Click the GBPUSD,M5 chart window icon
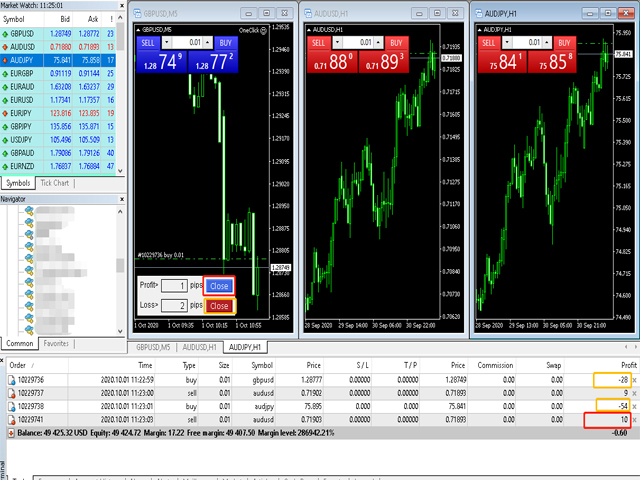The width and height of the screenshot is (640, 480). pos(138,13)
